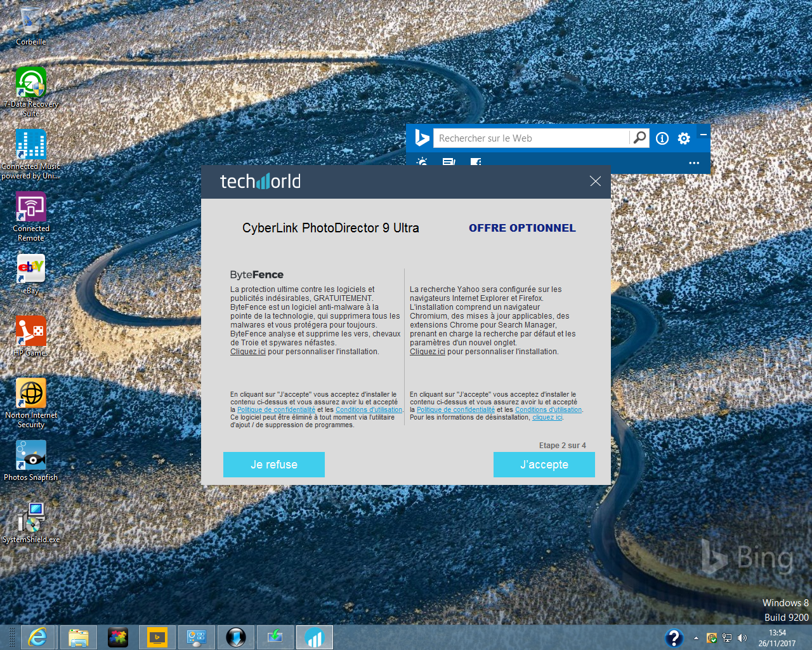Select the Corbeille desktop icon
The width and height of the screenshot is (812, 650).
click(x=30, y=25)
